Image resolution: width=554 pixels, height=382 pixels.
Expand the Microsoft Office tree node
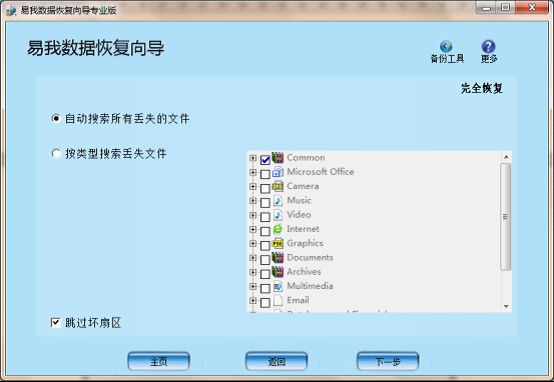click(253, 172)
